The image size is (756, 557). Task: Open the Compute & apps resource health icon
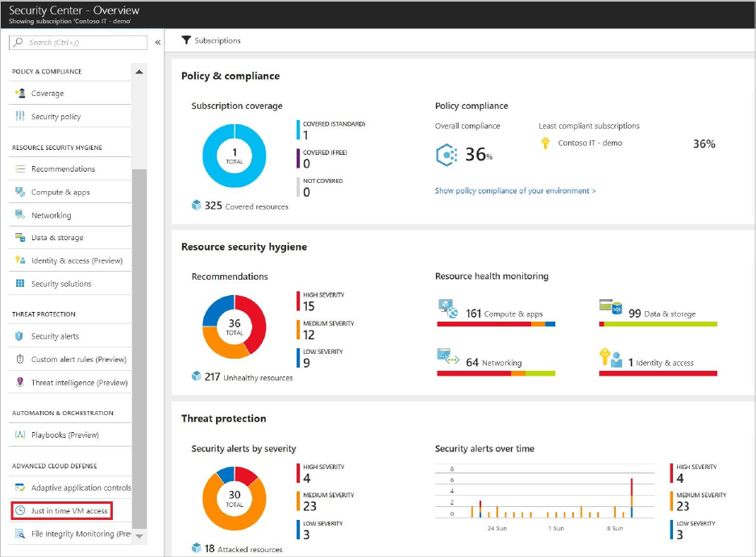448,309
